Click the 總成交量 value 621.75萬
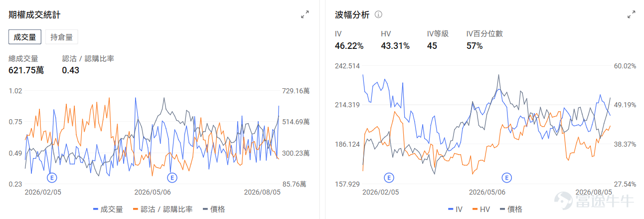 [26, 70]
